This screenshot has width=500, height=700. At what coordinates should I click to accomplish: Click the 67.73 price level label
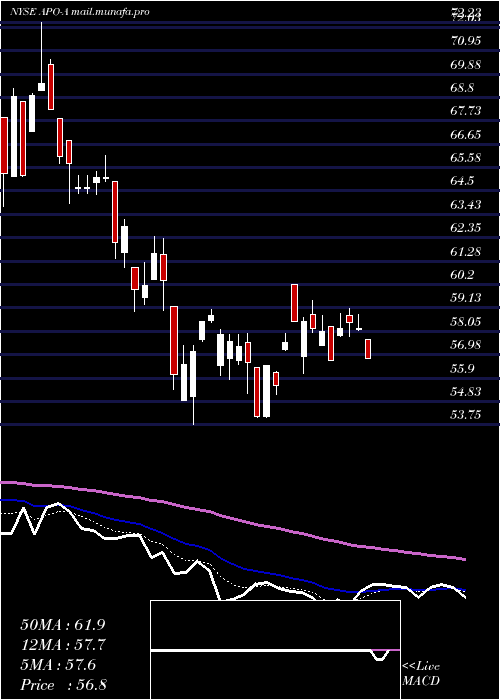coord(465,111)
